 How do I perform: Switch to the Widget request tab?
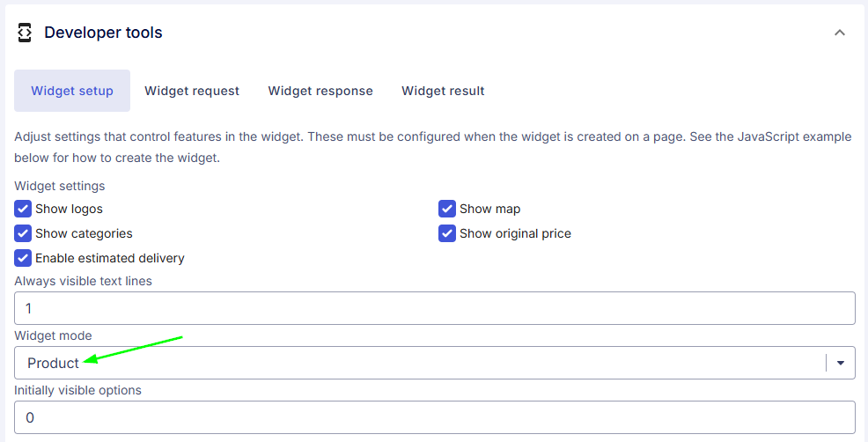pos(192,91)
